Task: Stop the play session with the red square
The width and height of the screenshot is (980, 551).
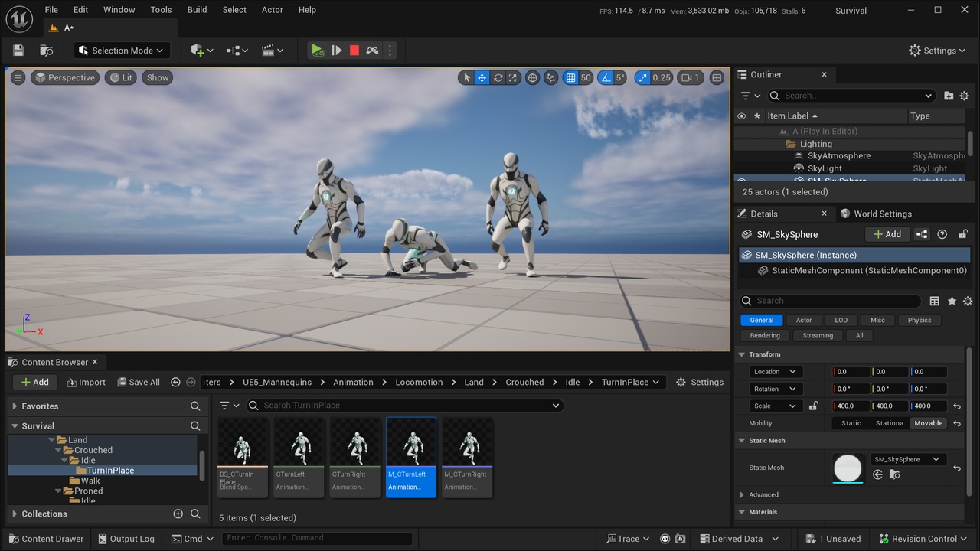Action: point(354,51)
